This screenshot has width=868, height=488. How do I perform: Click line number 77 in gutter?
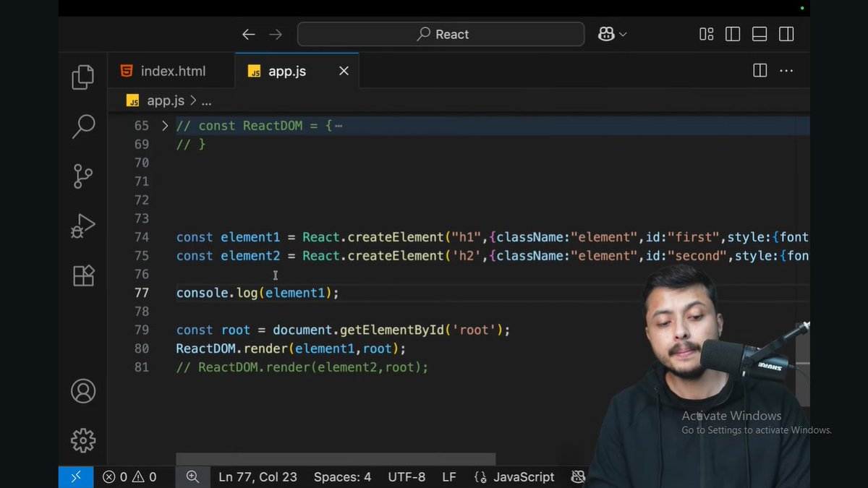pyautogui.click(x=141, y=293)
